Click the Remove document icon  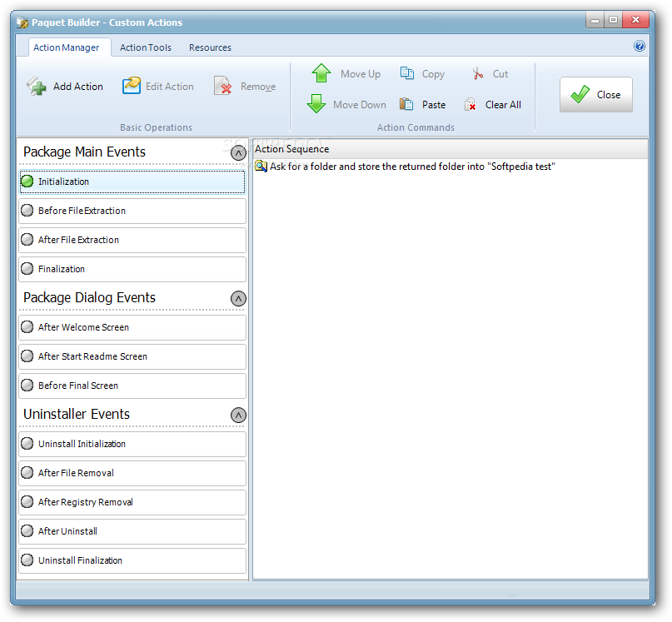coord(223,85)
